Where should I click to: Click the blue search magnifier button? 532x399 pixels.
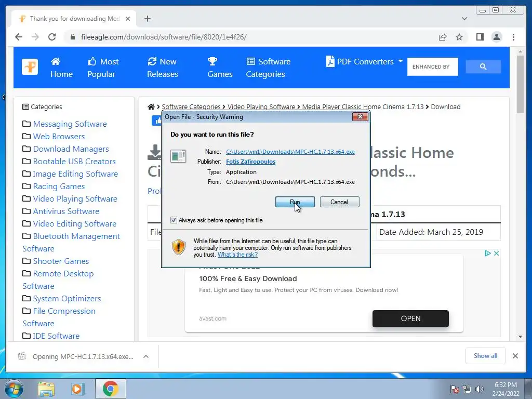coord(483,67)
